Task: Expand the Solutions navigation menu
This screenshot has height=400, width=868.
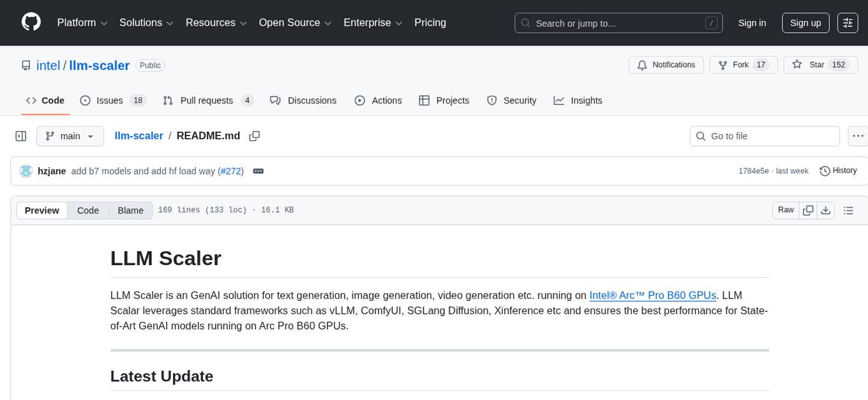Action: [146, 22]
